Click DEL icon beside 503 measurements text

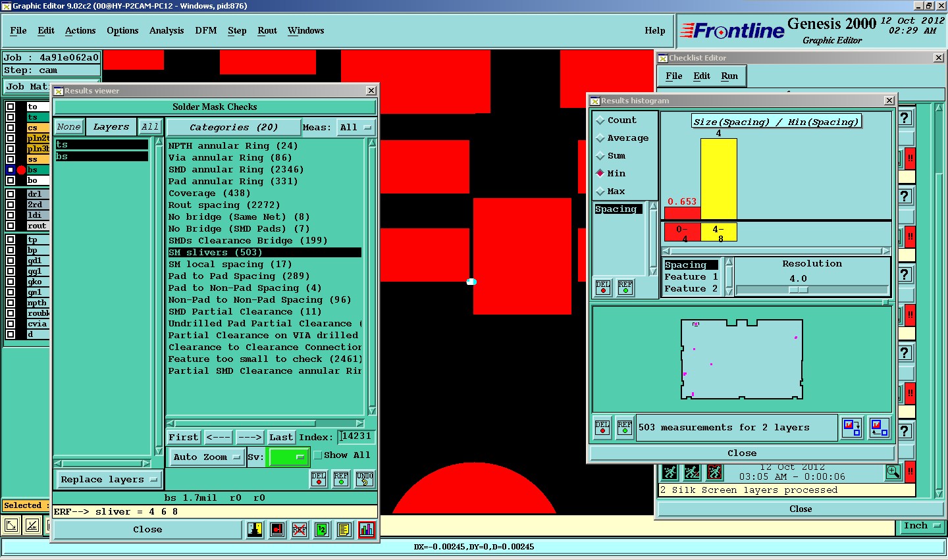(x=602, y=428)
